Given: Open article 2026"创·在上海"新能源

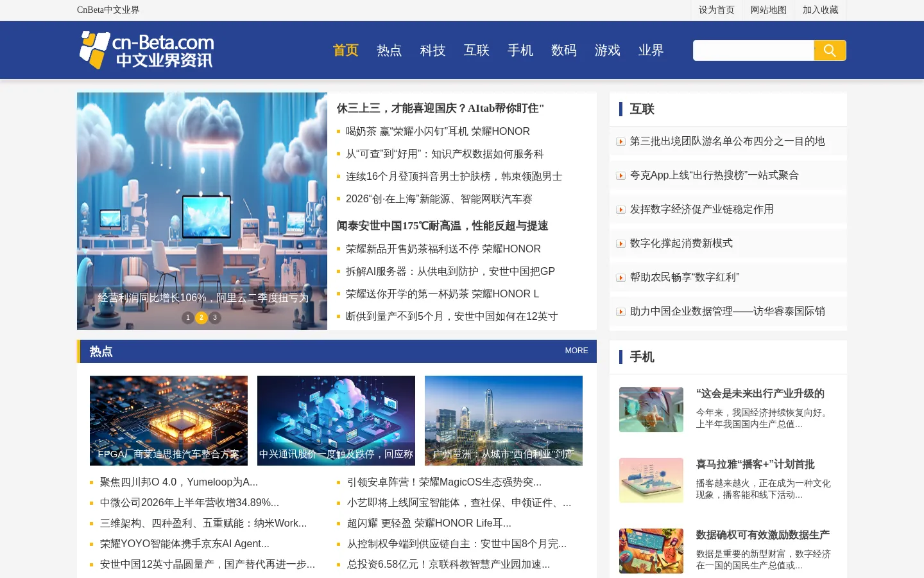Looking at the screenshot, I should click(x=439, y=199).
